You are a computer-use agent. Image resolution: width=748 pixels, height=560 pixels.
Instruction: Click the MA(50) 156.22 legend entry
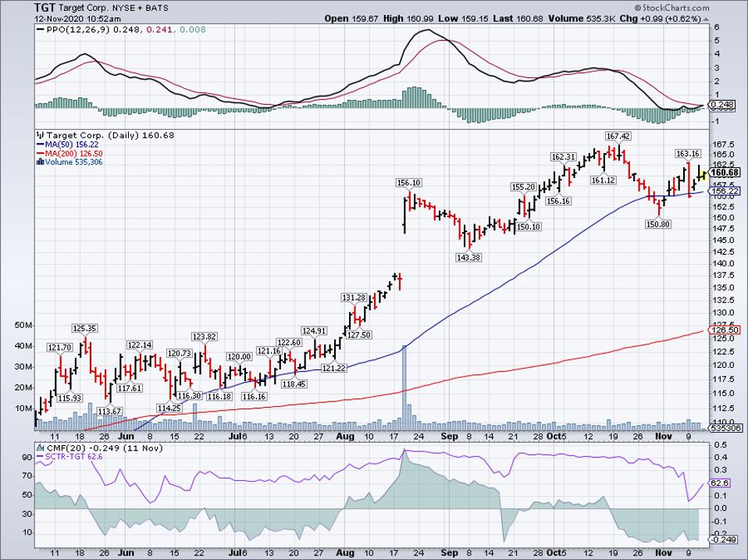(x=68, y=144)
